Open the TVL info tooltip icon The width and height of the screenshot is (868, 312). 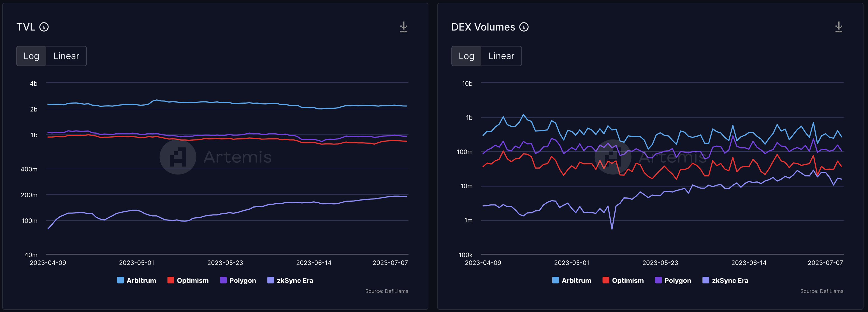[44, 27]
